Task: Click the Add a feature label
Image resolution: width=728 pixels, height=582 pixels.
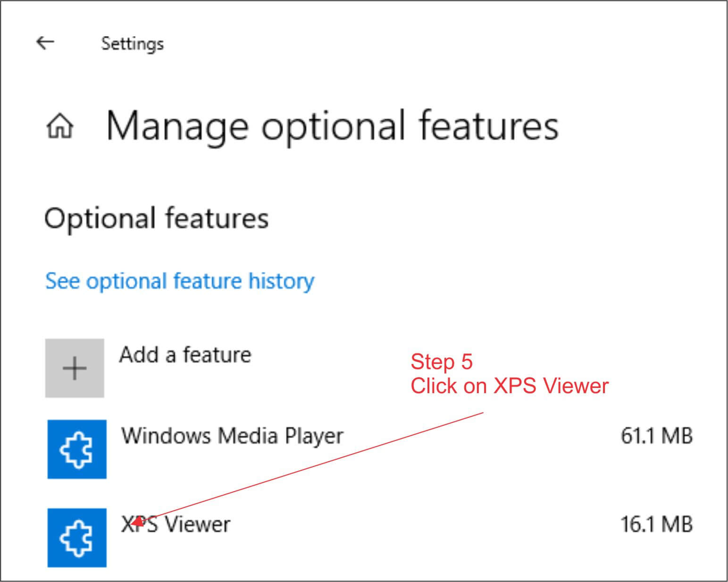Action: [x=185, y=354]
